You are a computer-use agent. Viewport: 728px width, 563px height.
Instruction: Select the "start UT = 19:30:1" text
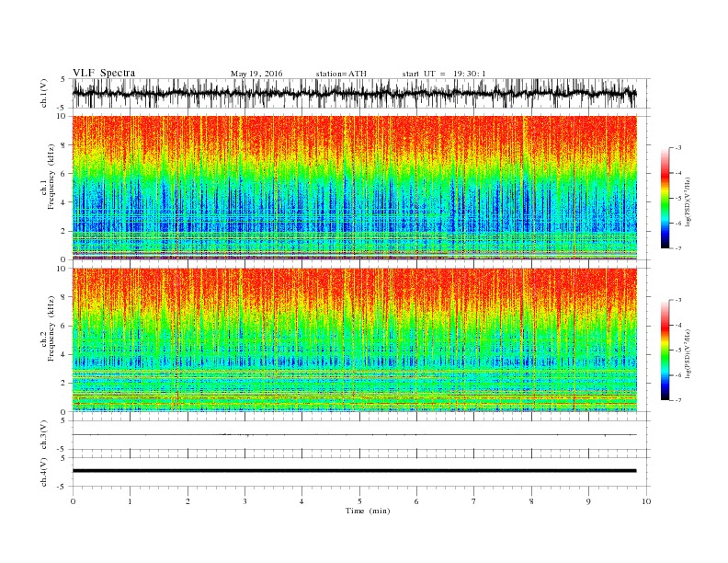(x=444, y=74)
